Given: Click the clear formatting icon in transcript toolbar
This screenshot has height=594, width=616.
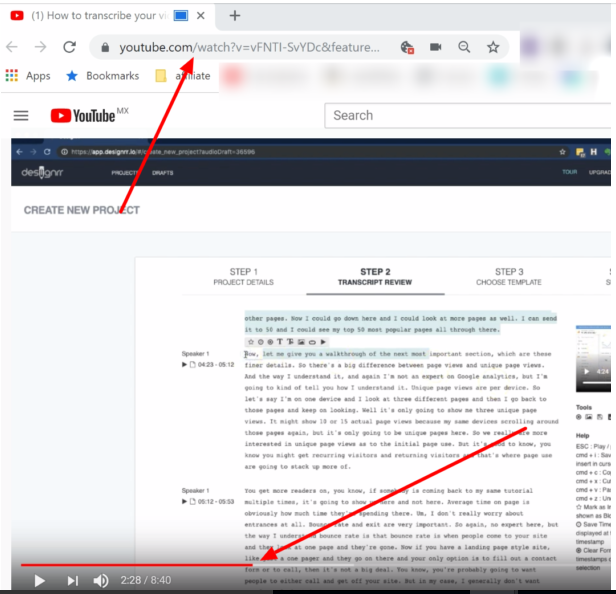Looking at the screenshot, I should pyautogui.click(x=270, y=342).
